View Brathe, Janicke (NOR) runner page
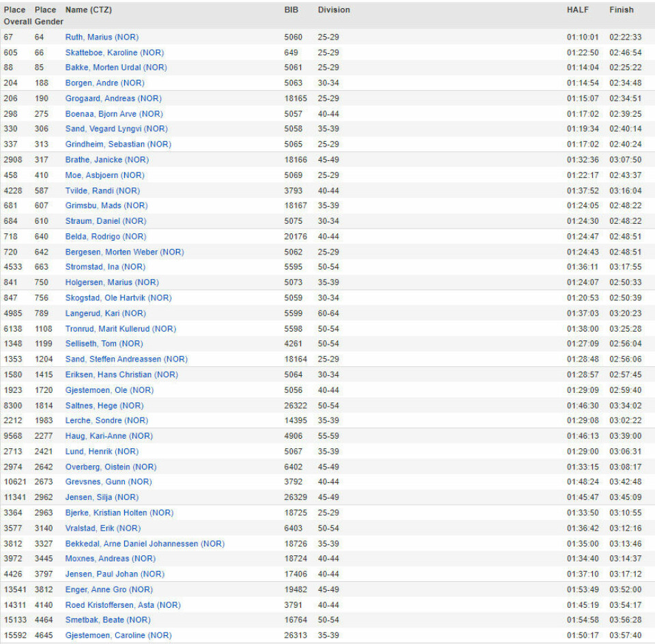 point(106,160)
